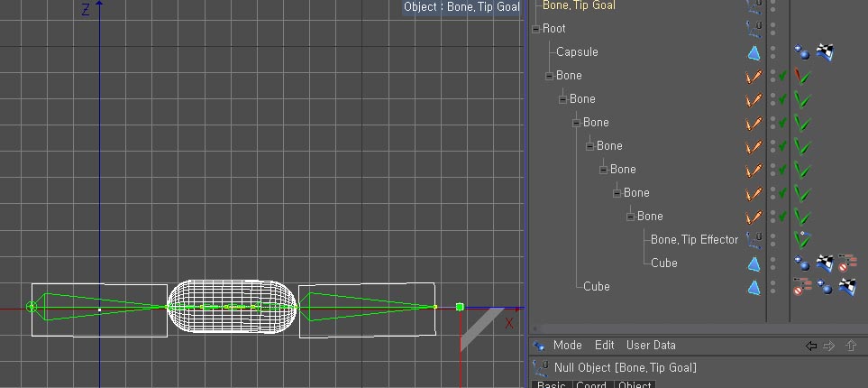868x388 pixels.
Task: Collapse the fourth Bone branch
Action: (x=590, y=146)
